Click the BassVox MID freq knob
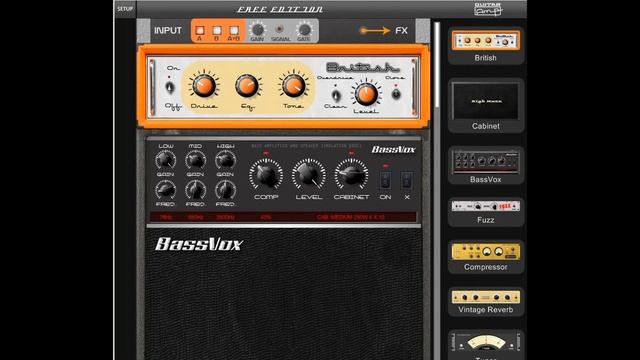640x360 pixels. 195,190
